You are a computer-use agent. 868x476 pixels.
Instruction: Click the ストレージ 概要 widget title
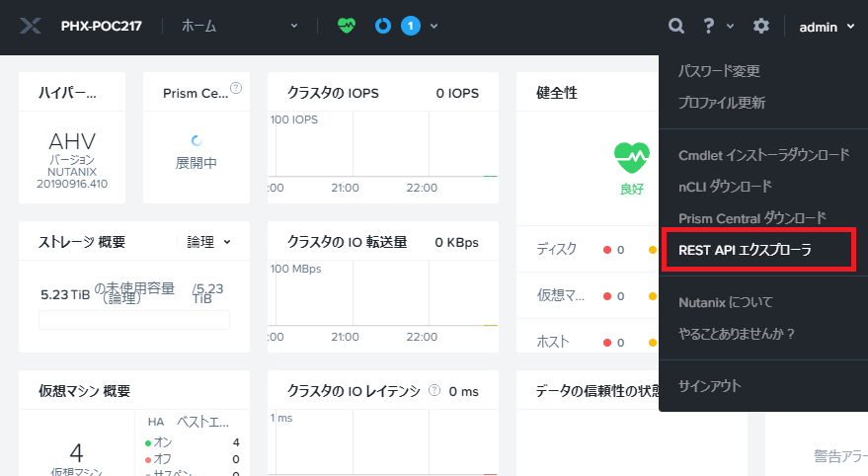pos(81,242)
